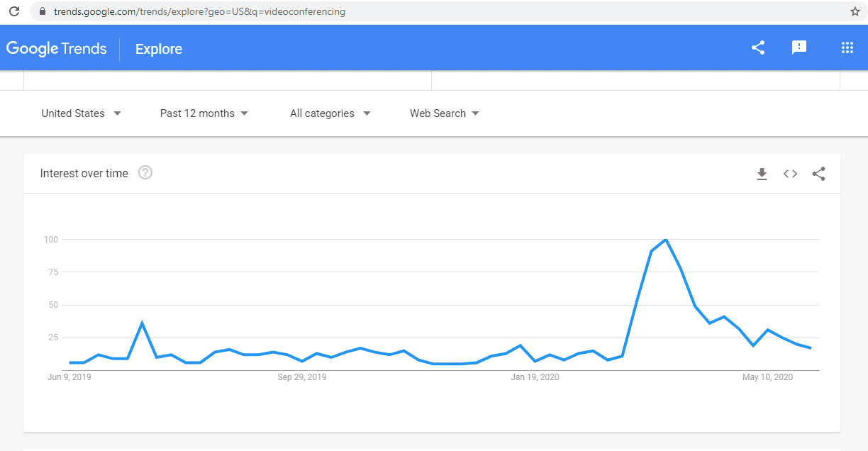This screenshot has height=451, width=868.
Task: Click the address bar URL field
Action: pyautogui.click(x=440, y=11)
